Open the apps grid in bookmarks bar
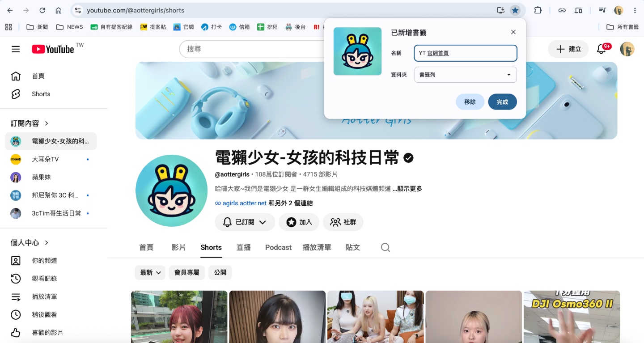 point(8,27)
